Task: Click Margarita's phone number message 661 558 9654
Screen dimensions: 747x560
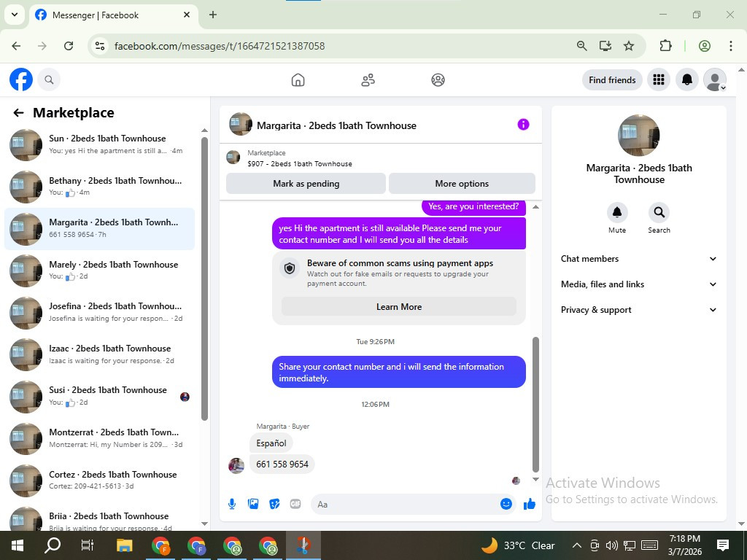Action: [x=282, y=464]
